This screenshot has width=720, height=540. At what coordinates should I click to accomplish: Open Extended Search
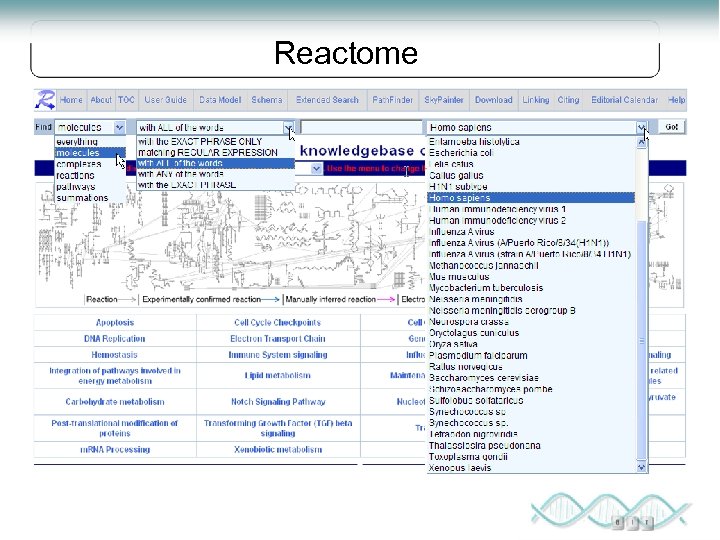(327, 100)
